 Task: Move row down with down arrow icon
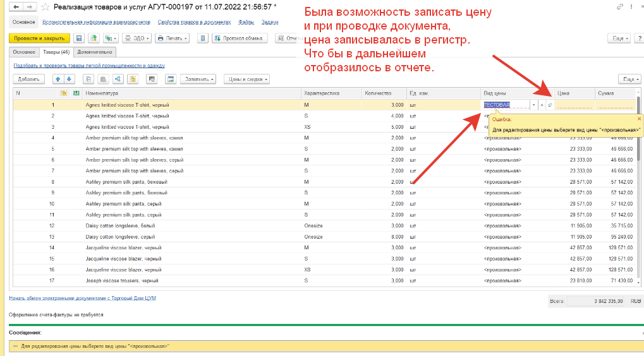(x=69, y=79)
